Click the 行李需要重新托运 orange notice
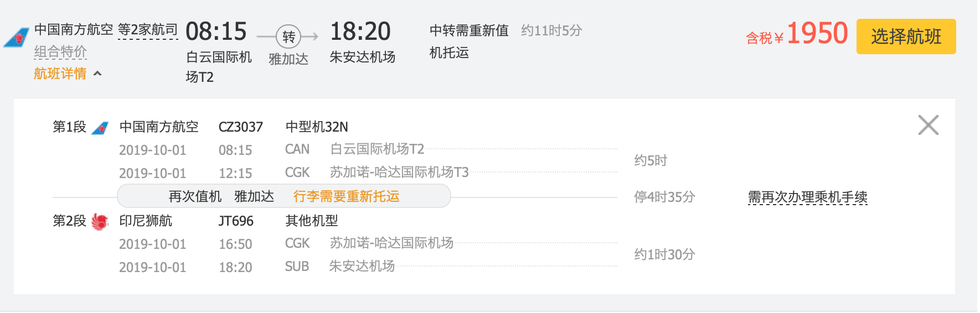 pyautogui.click(x=346, y=196)
